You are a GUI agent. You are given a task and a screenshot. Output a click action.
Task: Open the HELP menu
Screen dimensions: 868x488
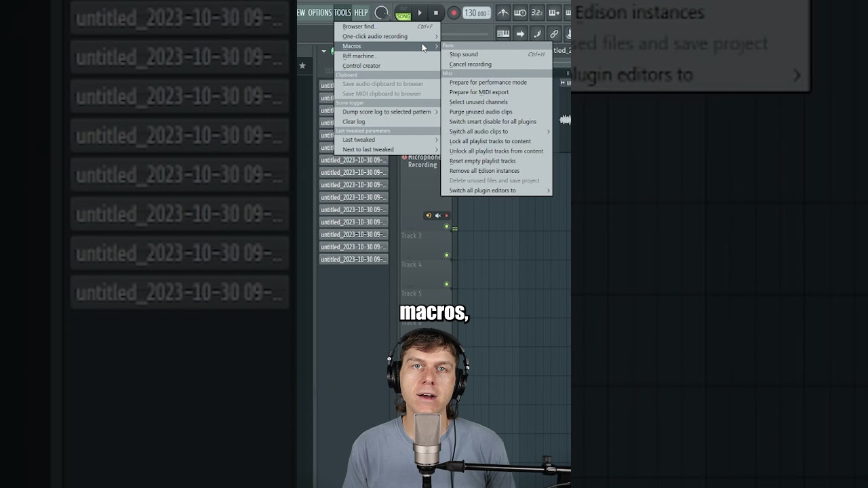tap(361, 12)
